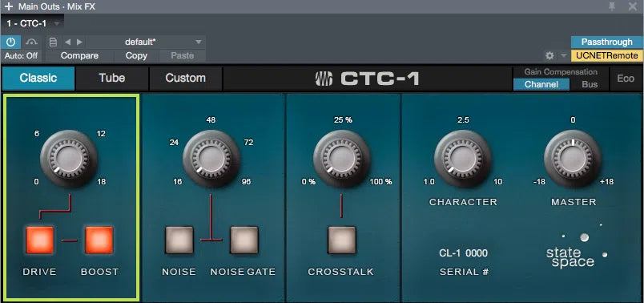Screen dimensions: 644x303
Task: Set Gain Compensation to Channel
Action: pos(541,84)
